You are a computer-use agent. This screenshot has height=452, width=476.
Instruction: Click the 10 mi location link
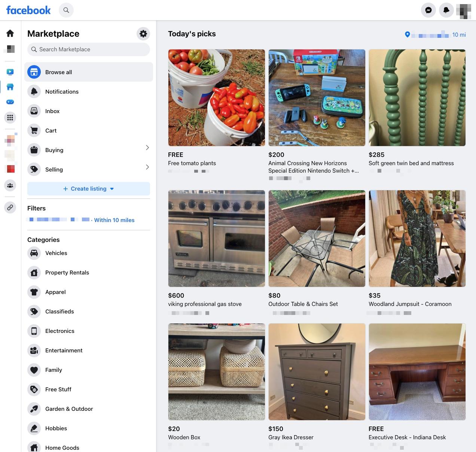(459, 35)
